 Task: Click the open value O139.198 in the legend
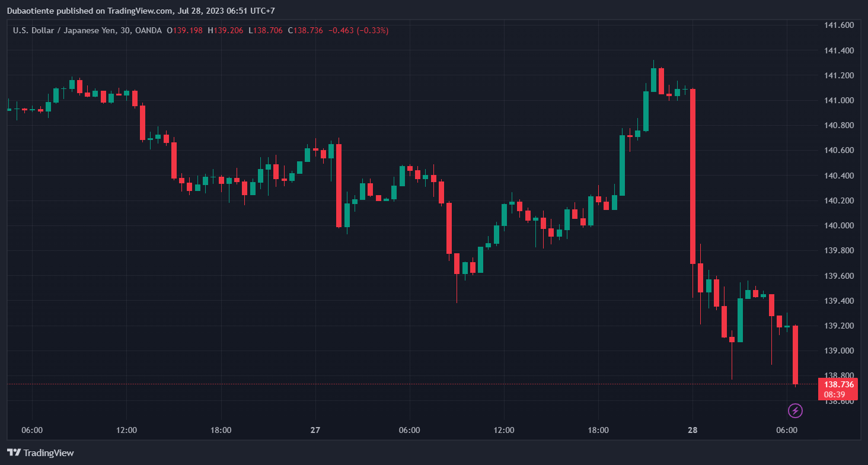pyautogui.click(x=186, y=30)
